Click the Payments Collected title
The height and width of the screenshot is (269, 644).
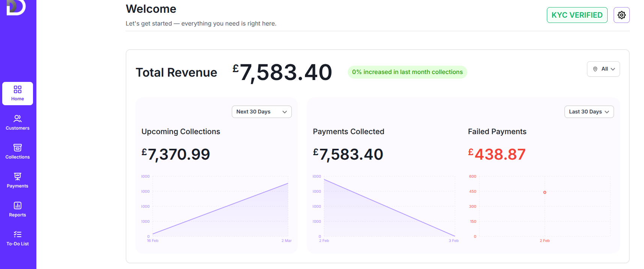pyautogui.click(x=348, y=131)
